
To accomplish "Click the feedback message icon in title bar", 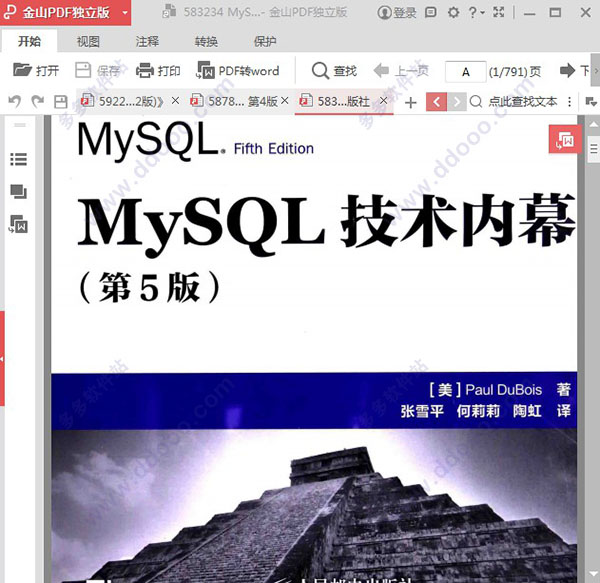I will [430, 13].
